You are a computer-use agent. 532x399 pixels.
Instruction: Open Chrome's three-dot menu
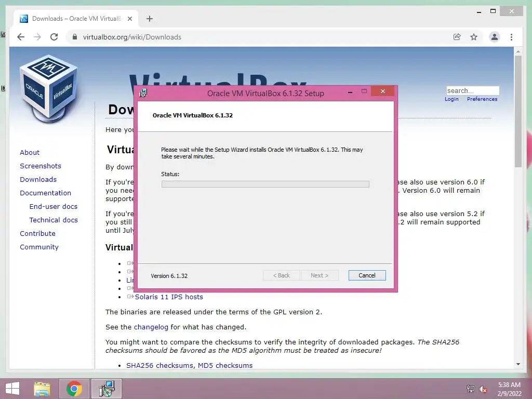coord(511,37)
